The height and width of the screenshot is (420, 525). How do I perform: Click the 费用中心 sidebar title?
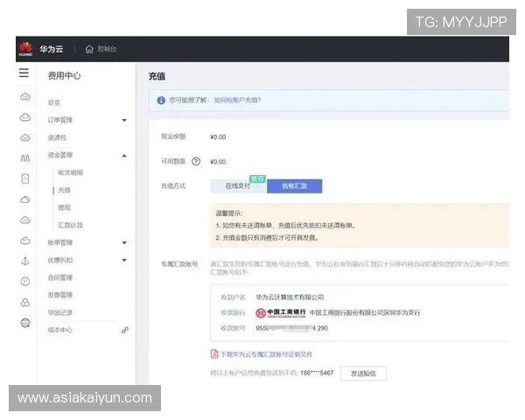64,76
